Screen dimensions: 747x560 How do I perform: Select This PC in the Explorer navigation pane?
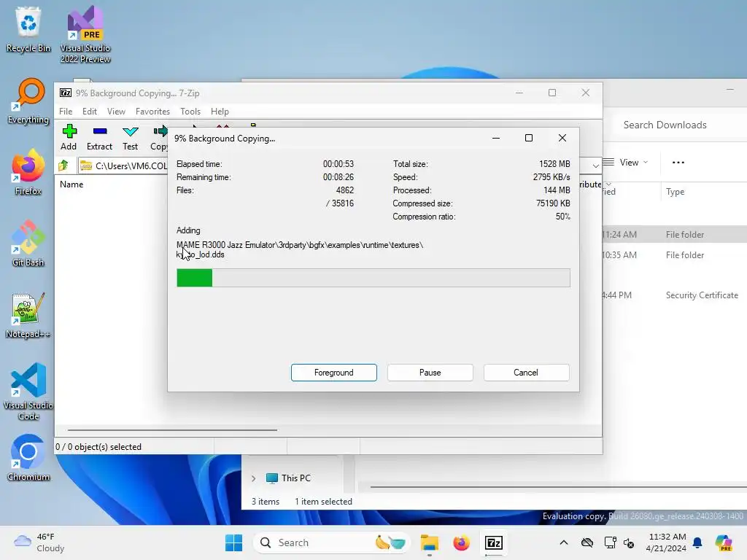tap(288, 478)
